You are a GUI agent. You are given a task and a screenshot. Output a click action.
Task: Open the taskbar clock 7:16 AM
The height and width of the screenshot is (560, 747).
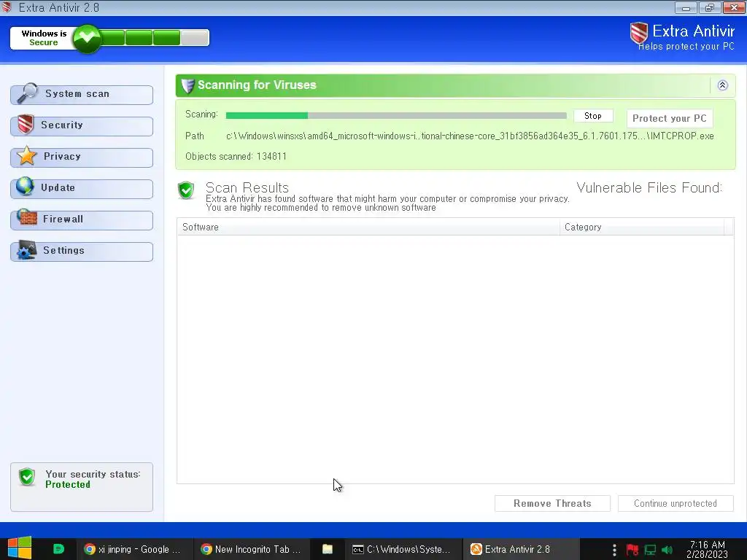707,549
